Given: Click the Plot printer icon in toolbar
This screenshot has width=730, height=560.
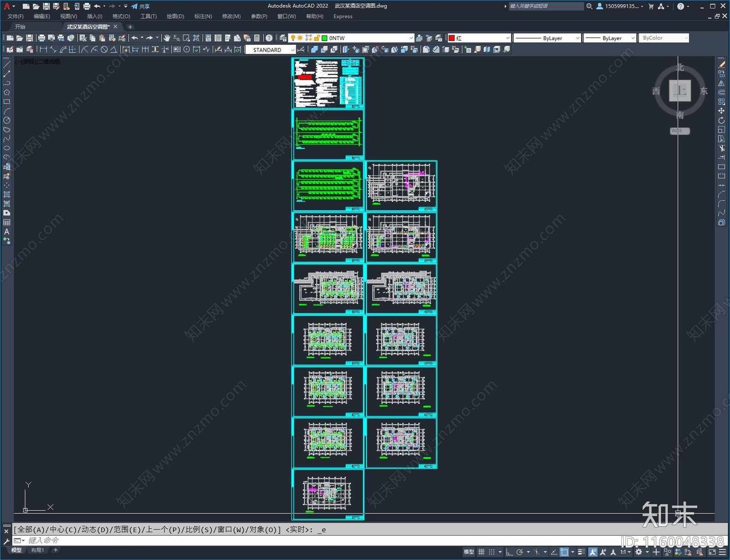Looking at the screenshot, I should pos(42,38).
